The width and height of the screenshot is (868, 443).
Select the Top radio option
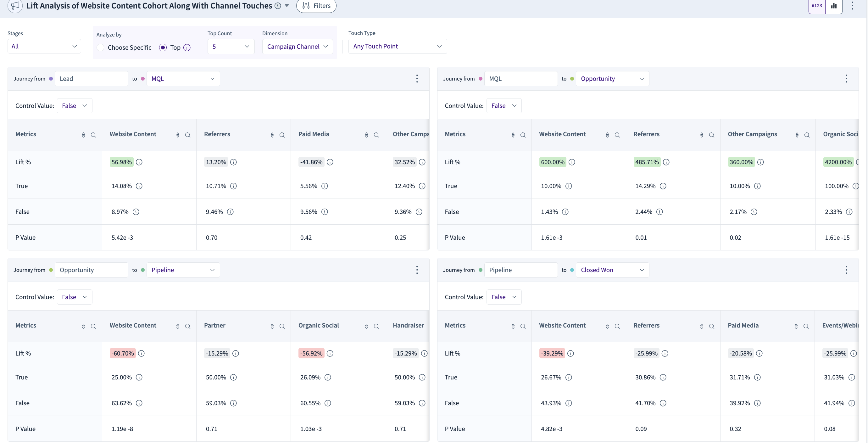pos(163,48)
